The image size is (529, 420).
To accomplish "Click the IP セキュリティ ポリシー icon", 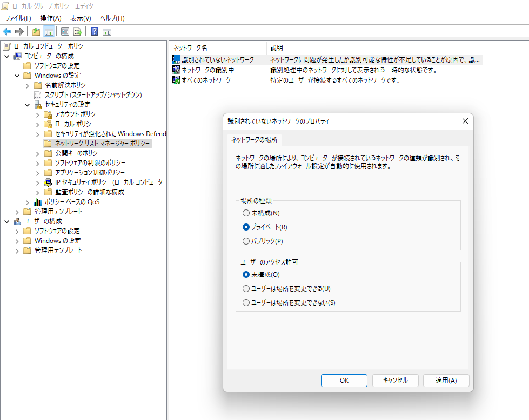I will 48,182.
